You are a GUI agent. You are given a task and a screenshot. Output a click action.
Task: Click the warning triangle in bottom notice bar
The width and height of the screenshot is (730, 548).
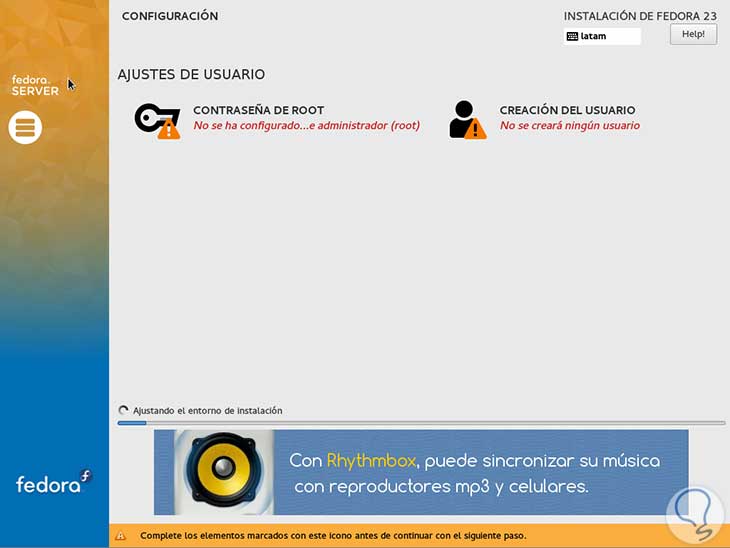coord(121,536)
